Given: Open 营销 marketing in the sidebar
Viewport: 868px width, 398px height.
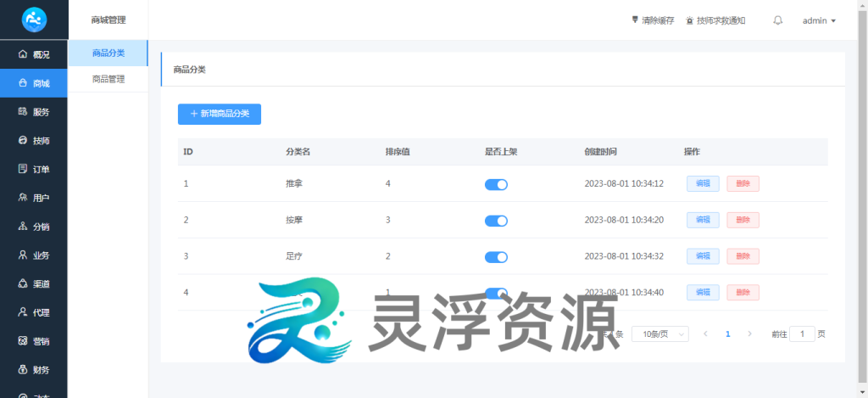Looking at the screenshot, I should (34, 341).
